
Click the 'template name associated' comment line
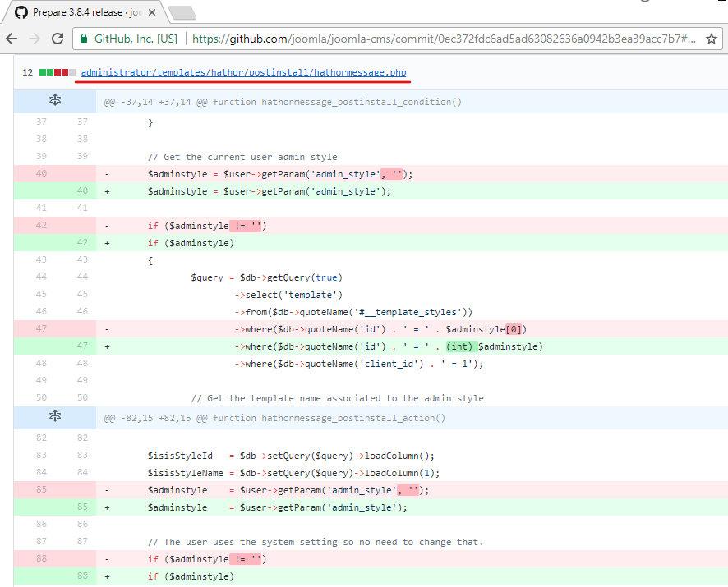[337, 398]
